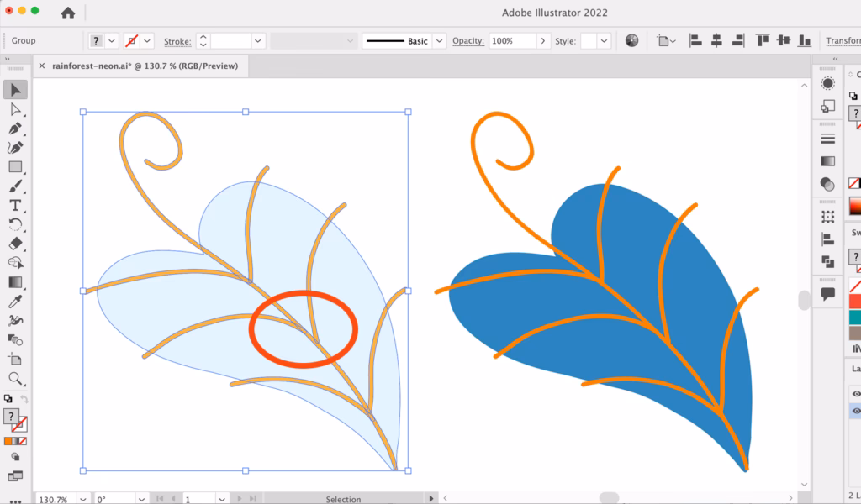The image size is (861, 504).
Task: Click the Horizontal Align Center icon
Action: pyautogui.click(x=716, y=39)
